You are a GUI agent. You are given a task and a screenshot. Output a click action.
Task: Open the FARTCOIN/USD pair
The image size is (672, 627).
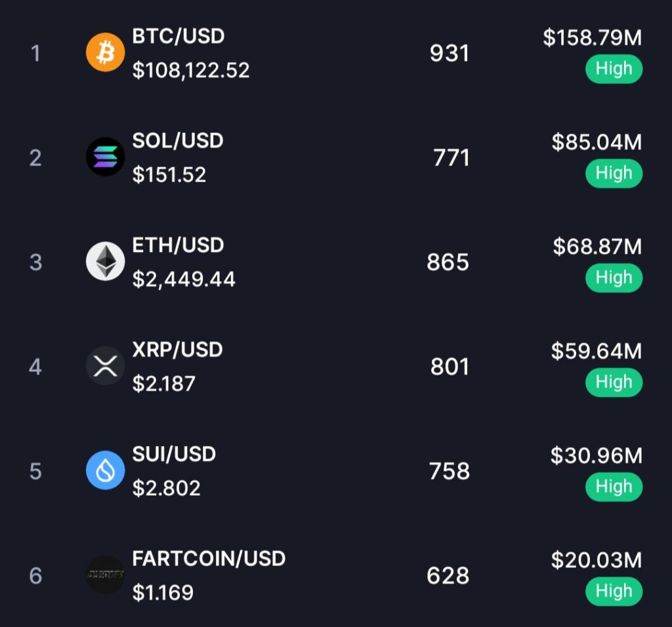(x=209, y=559)
